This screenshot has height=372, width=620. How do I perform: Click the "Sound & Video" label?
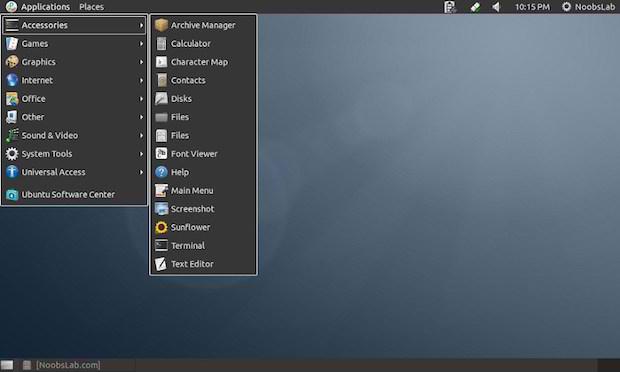(50, 136)
